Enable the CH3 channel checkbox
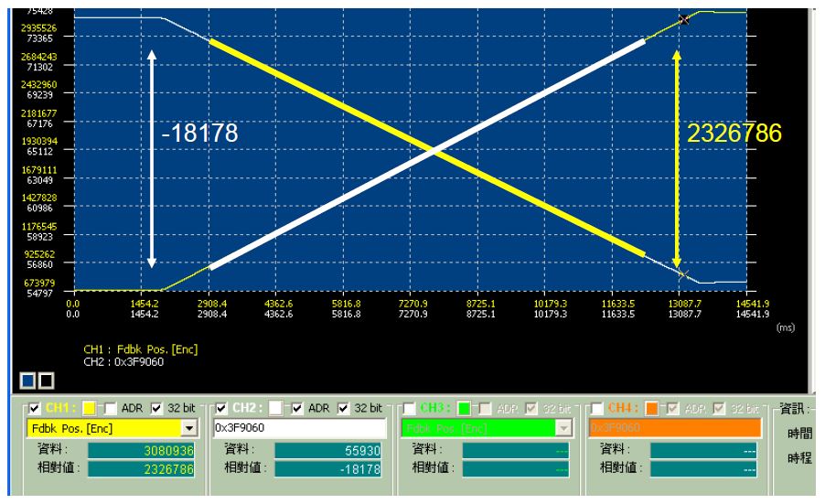This screenshot has width=825, height=504. coord(407,407)
